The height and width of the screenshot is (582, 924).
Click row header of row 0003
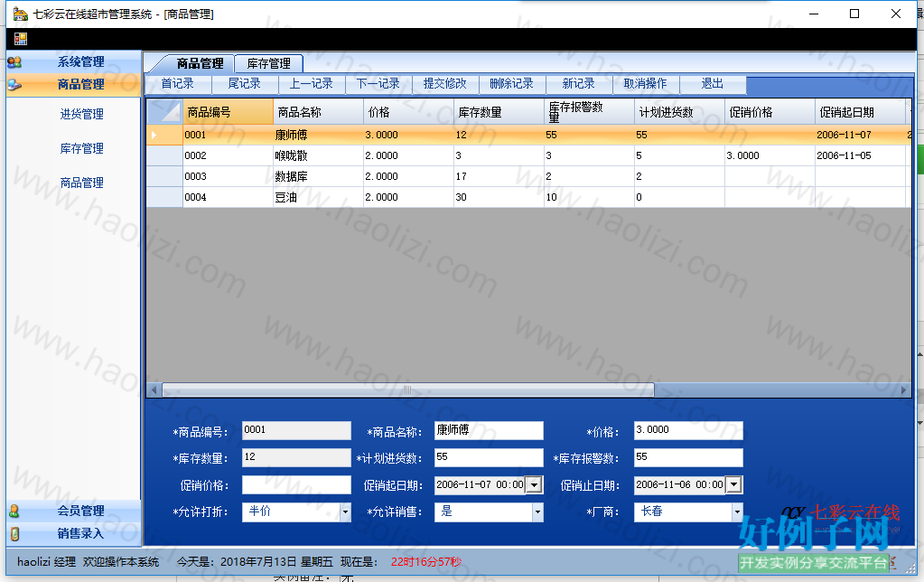click(164, 176)
